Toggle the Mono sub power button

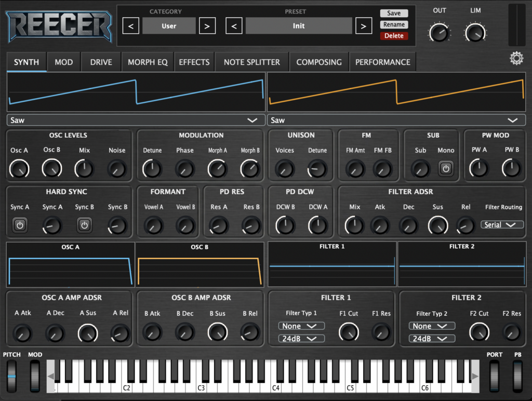tap(446, 168)
